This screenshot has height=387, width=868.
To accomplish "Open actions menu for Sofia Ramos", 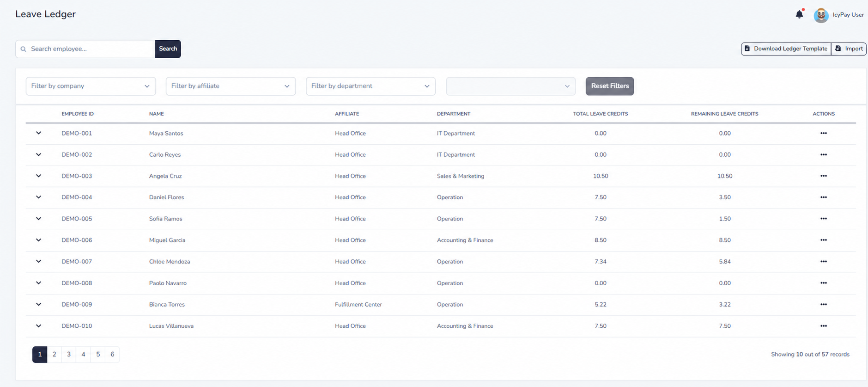I will click(823, 219).
